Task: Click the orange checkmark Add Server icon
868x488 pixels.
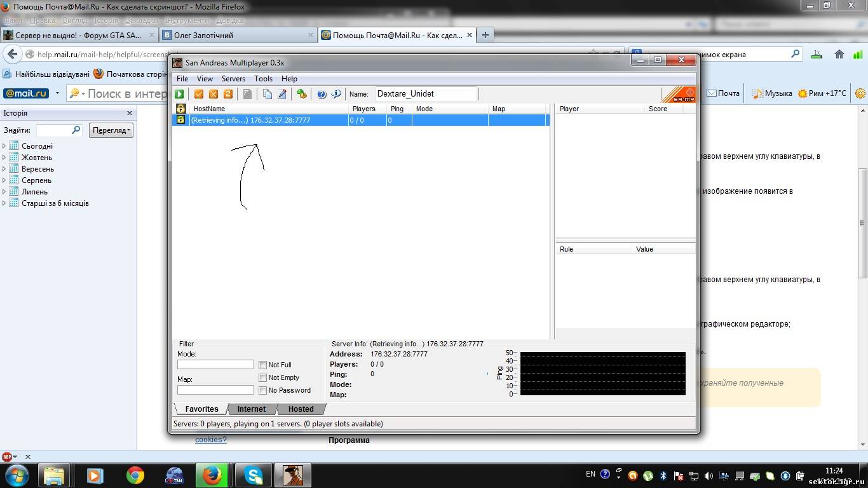Action: [x=199, y=94]
